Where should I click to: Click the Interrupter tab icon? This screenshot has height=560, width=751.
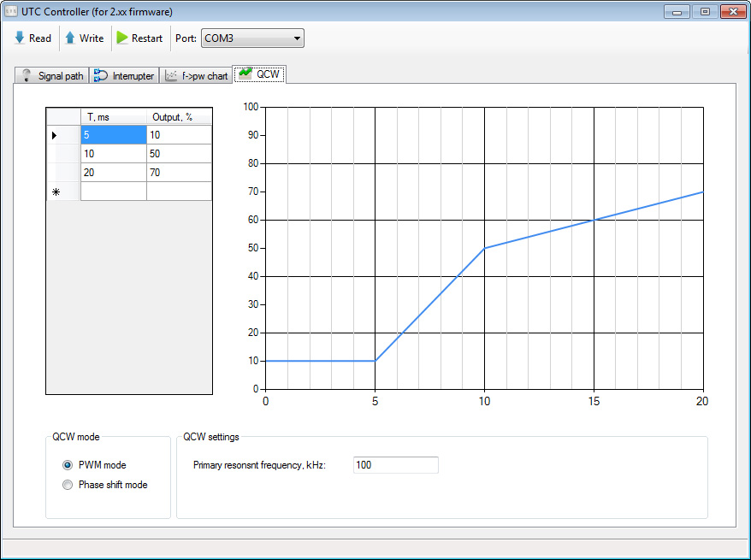tap(101, 75)
